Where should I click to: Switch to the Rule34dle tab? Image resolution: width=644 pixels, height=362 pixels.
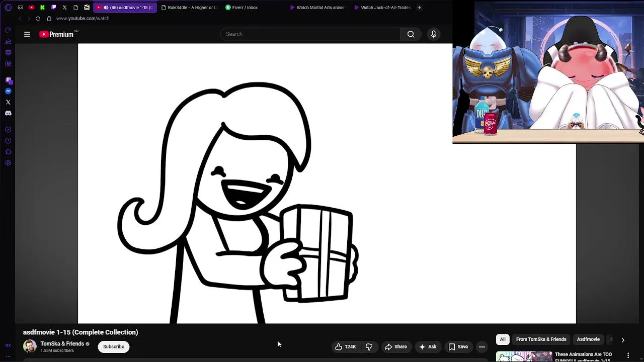coord(189,8)
